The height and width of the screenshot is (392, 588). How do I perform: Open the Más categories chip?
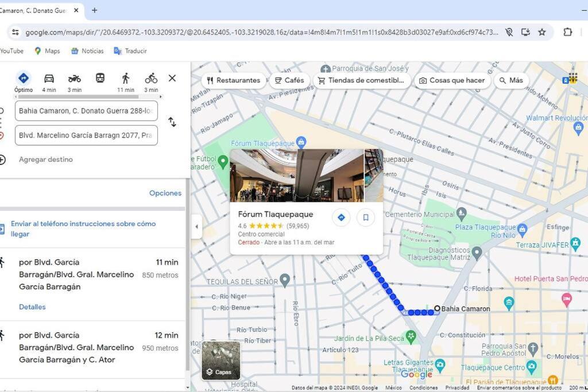point(511,80)
